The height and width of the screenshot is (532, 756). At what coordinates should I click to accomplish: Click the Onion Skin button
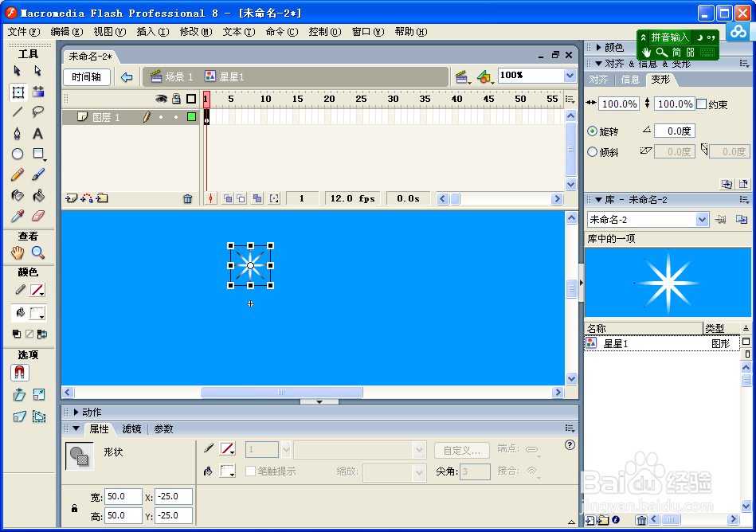(x=228, y=198)
